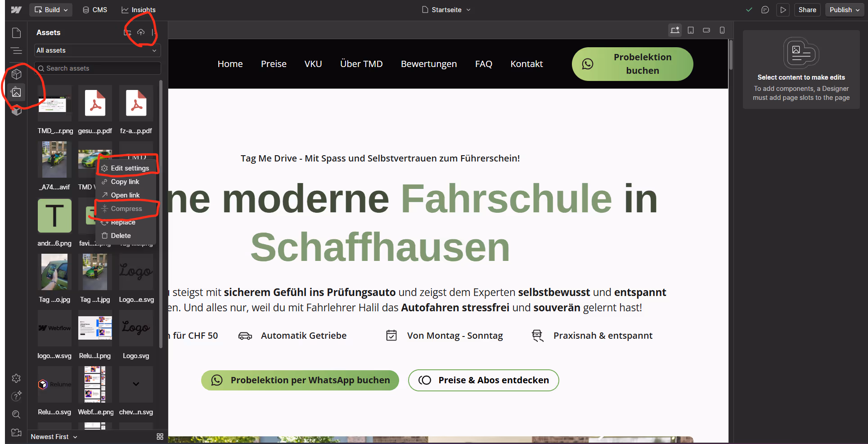Open the comments mode icon
This screenshot has width=868, height=444.
[765, 10]
